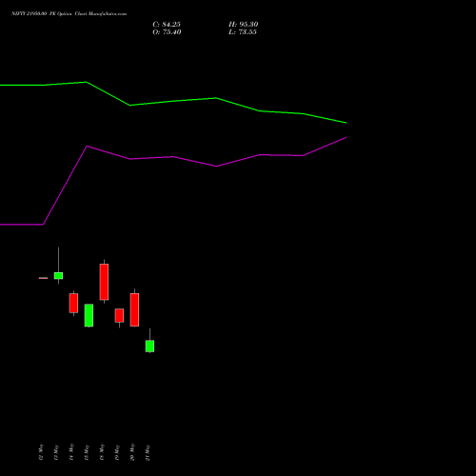Click the 14 May date axis label
476x476 pixels.
tap(71, 452)
